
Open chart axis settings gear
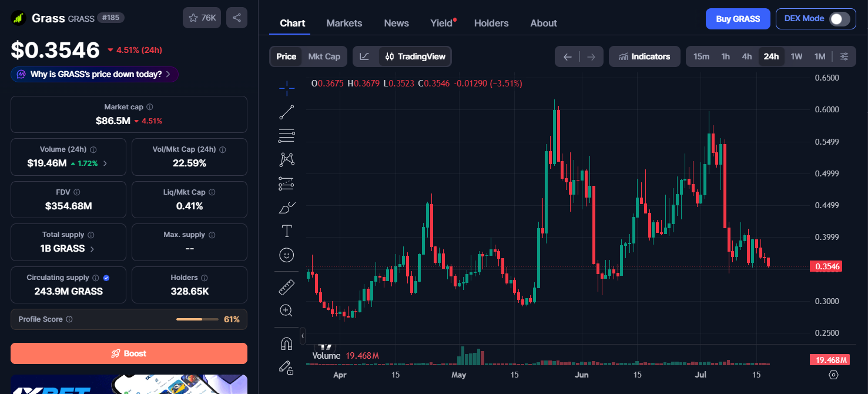[833, 375]
